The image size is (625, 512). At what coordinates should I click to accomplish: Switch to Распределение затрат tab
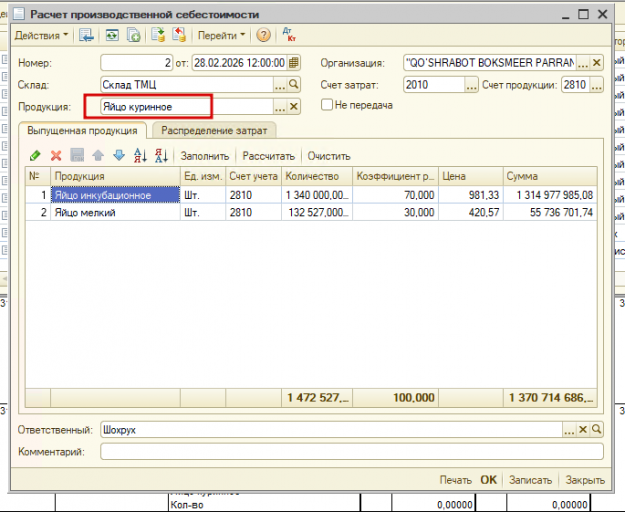click(x=214, y=131)
